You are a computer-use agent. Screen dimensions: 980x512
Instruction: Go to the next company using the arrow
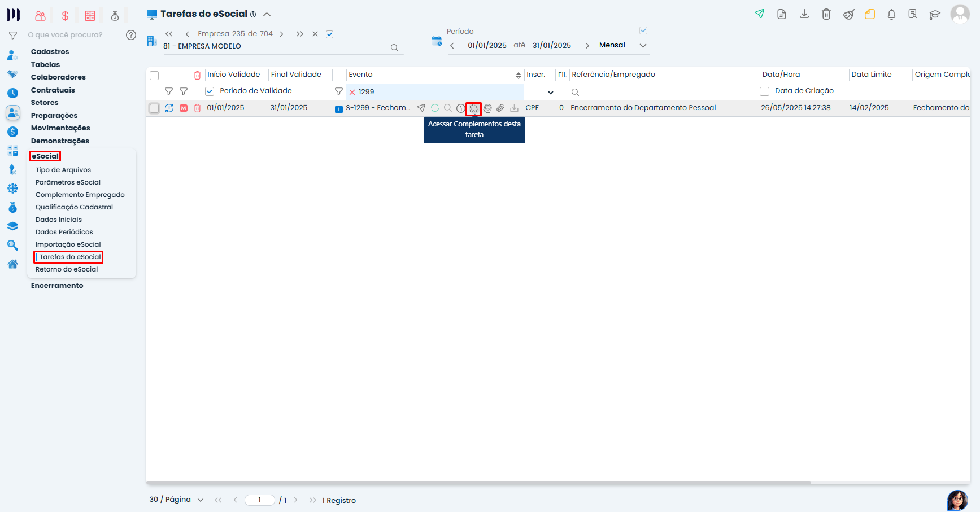pyautogui.click(x=281, y=34)
